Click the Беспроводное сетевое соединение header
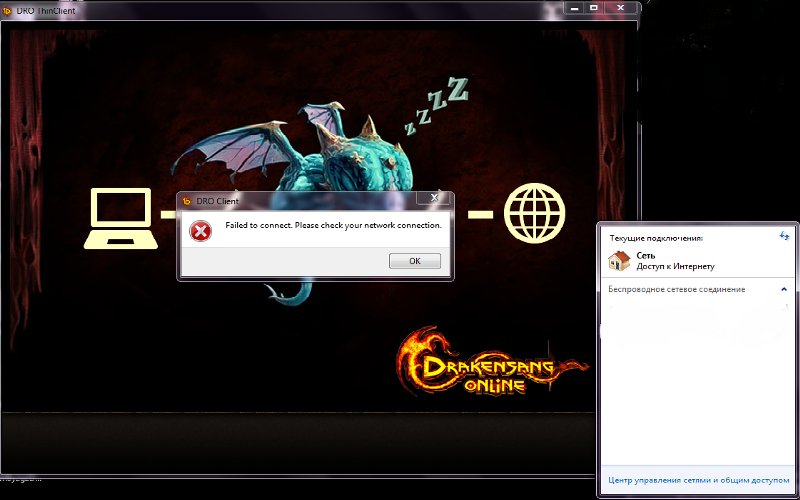Image resolution: width=800 pixels, height=500 pixels. [x=677, y=289]
